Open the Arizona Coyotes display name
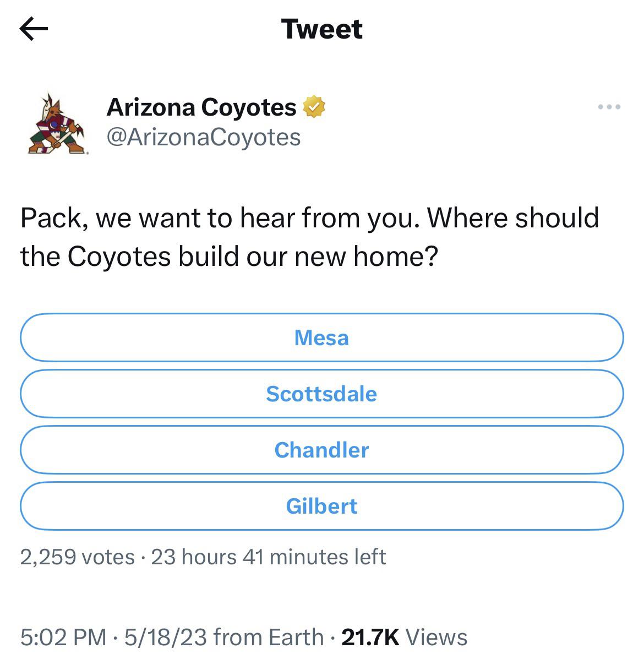 [x=201, y=107]
